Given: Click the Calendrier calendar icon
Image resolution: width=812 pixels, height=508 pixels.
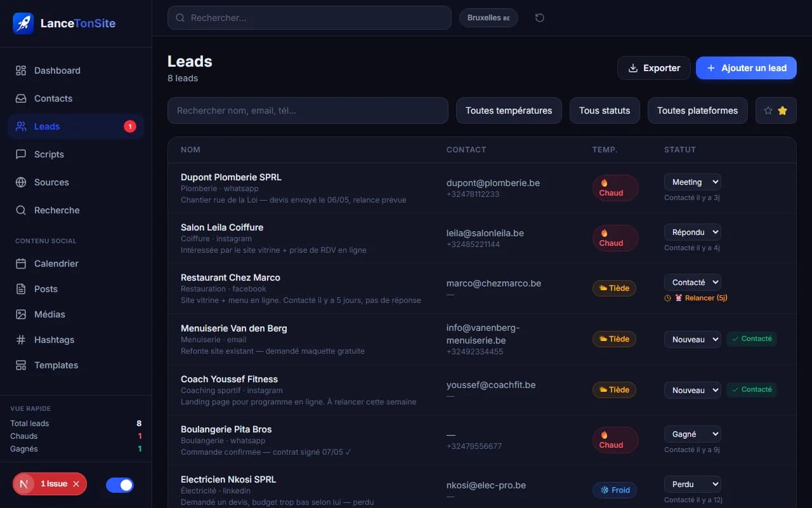Looking at the screenshot, I should 21,264.
